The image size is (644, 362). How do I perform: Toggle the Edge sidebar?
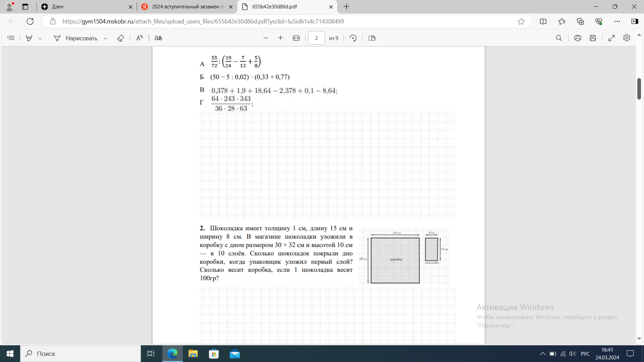pos(635,21)
